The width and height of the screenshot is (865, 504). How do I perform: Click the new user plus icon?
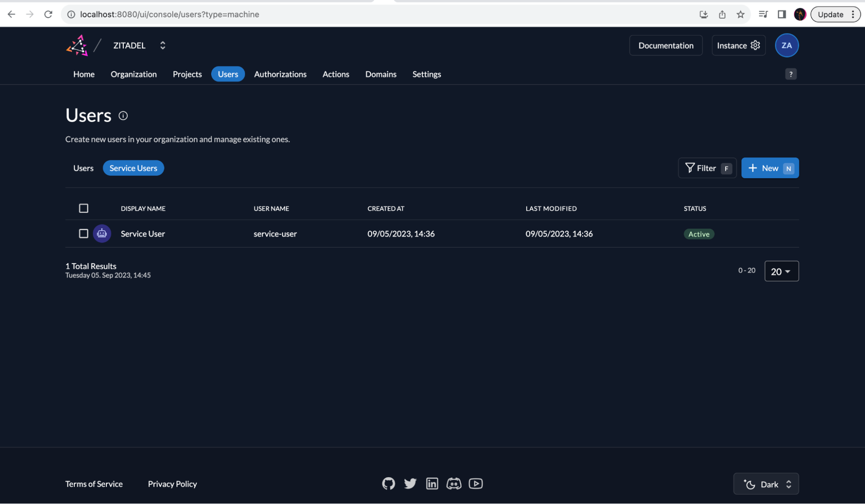click(753, 168)
